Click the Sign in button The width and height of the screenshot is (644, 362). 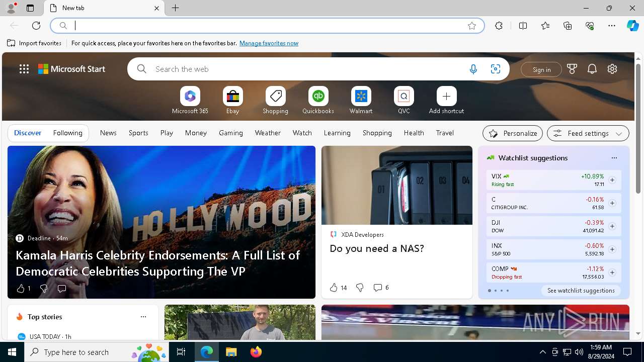point(541,69)
